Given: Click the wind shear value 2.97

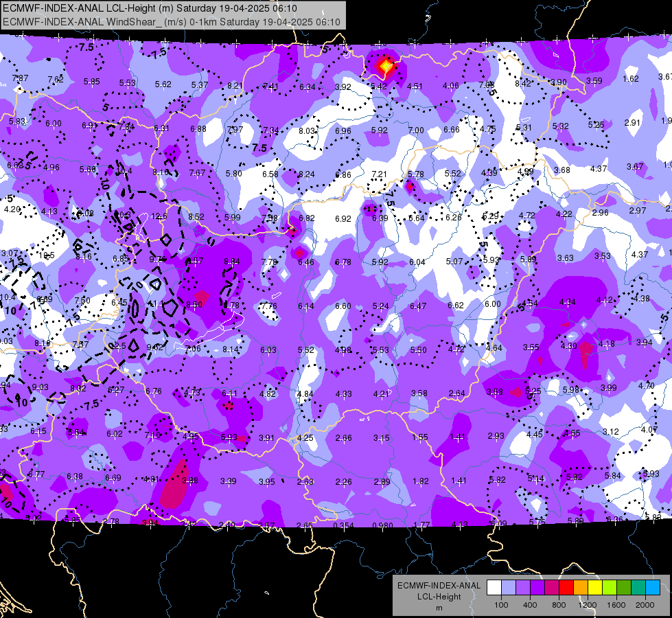Looking at the screenshot, I should click(637, 211).
